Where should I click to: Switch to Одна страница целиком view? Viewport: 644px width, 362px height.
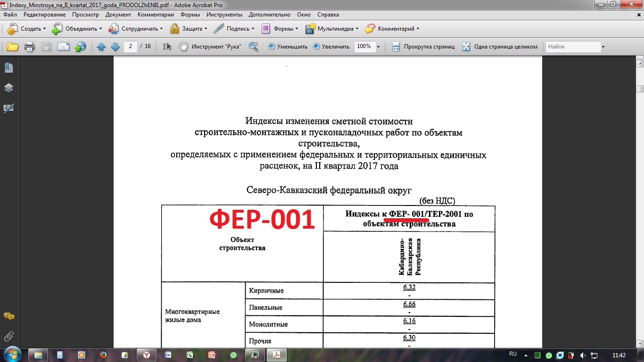[500, 47]
